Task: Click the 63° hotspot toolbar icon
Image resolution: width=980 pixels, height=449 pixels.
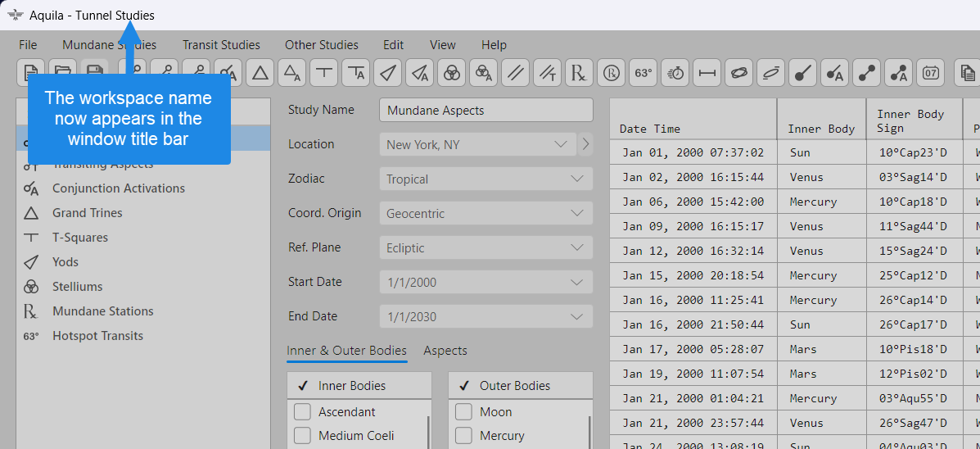Action: tap(644, 73)
